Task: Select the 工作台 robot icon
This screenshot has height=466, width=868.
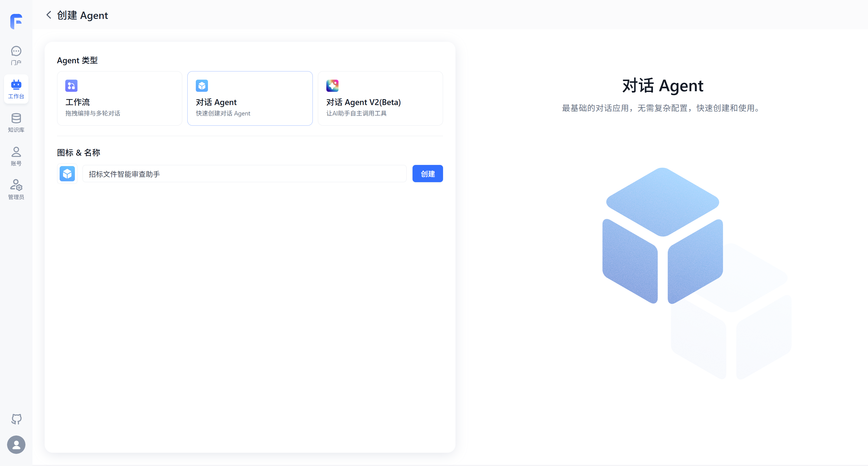Action: point(16,84)
